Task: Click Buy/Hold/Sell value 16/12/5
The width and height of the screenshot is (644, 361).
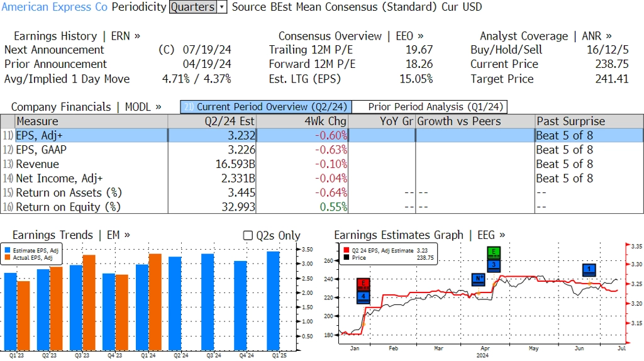Action: [x=608, y=50]
